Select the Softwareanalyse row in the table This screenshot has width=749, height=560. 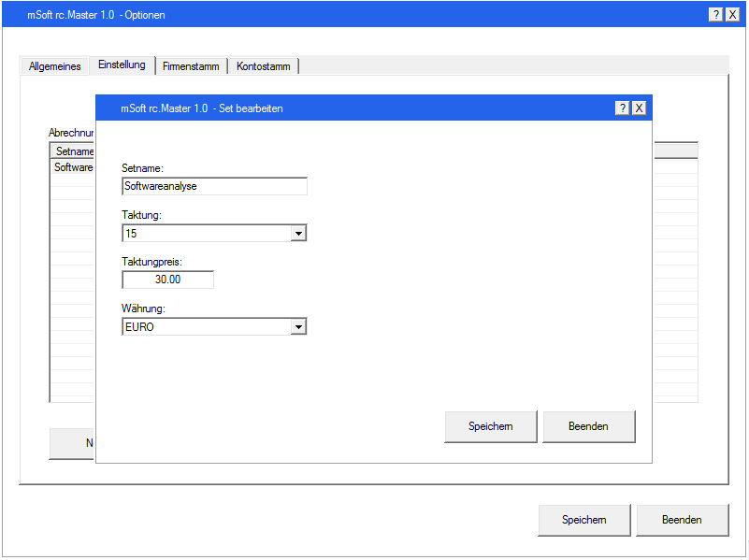coord(72,167)
